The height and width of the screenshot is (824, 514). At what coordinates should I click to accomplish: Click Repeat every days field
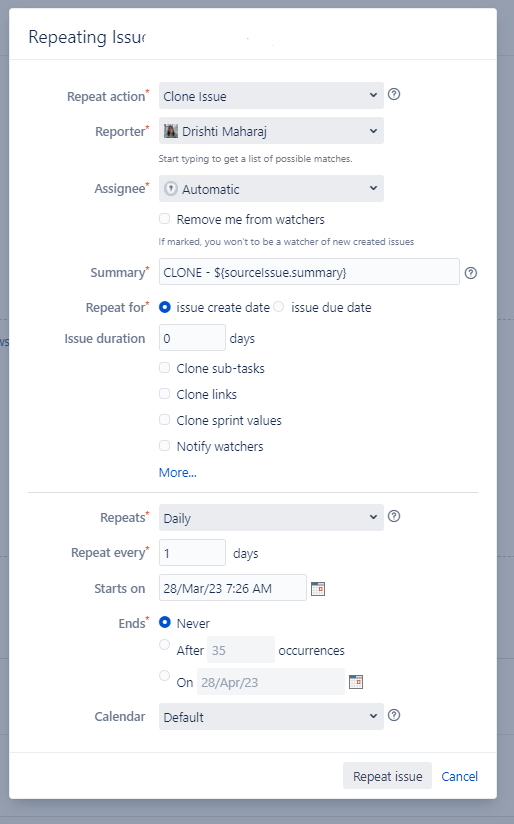tap(192, 552)
